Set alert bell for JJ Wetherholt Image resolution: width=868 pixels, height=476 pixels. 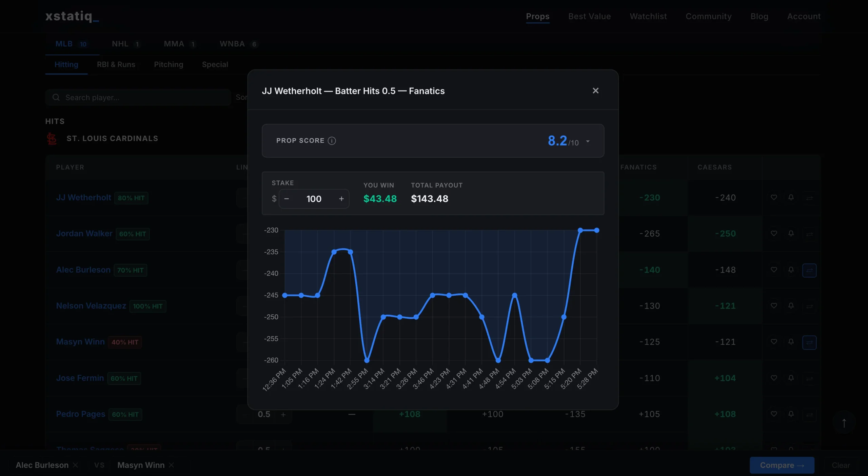(791, 197)
